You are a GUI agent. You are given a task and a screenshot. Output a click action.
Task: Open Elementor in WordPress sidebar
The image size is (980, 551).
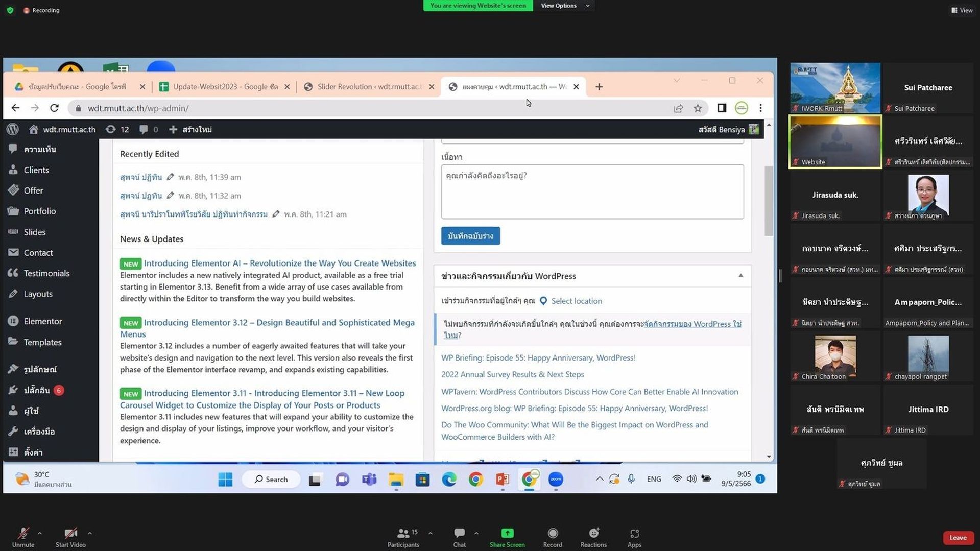pos(43,321)
